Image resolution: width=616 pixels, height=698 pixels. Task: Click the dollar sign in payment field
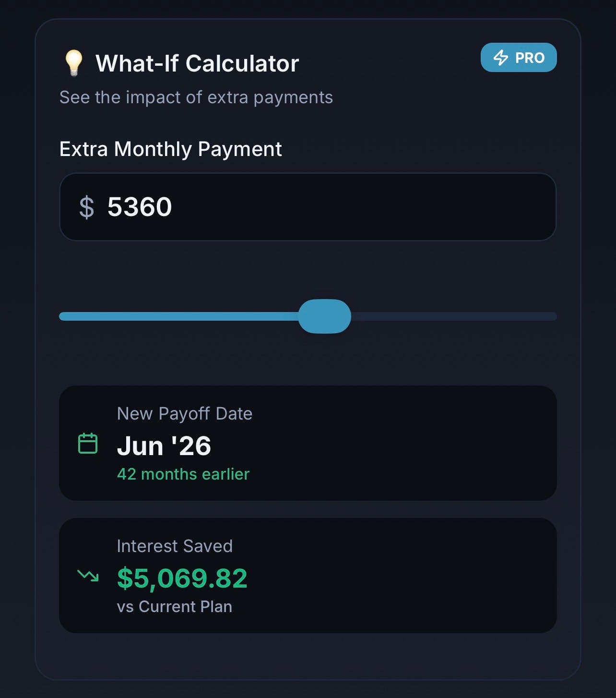(x=87, y=207)
